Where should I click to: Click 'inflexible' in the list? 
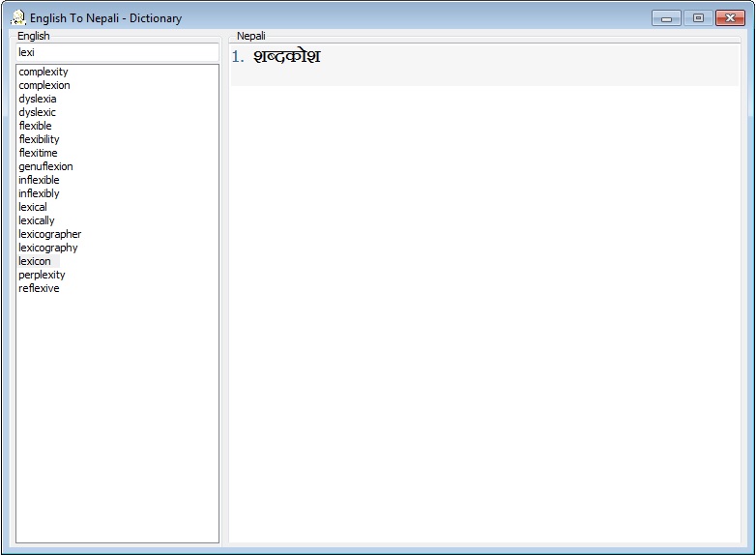tap(39, 180)
